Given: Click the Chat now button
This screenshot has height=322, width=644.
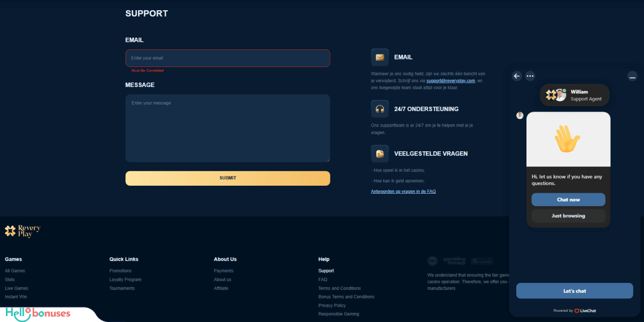Looking at the screenshot, I should click(x=568, y=200).
